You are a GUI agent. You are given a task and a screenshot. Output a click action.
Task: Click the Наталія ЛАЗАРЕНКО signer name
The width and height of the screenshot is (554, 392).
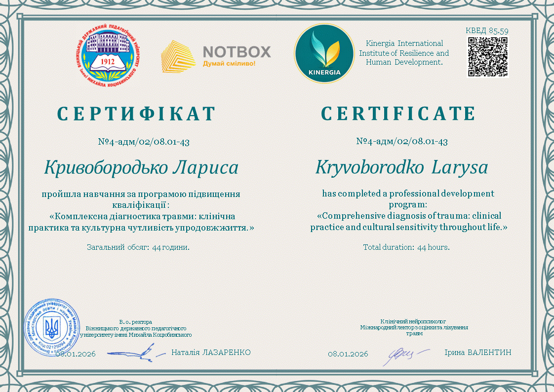(x=211, y=353)
